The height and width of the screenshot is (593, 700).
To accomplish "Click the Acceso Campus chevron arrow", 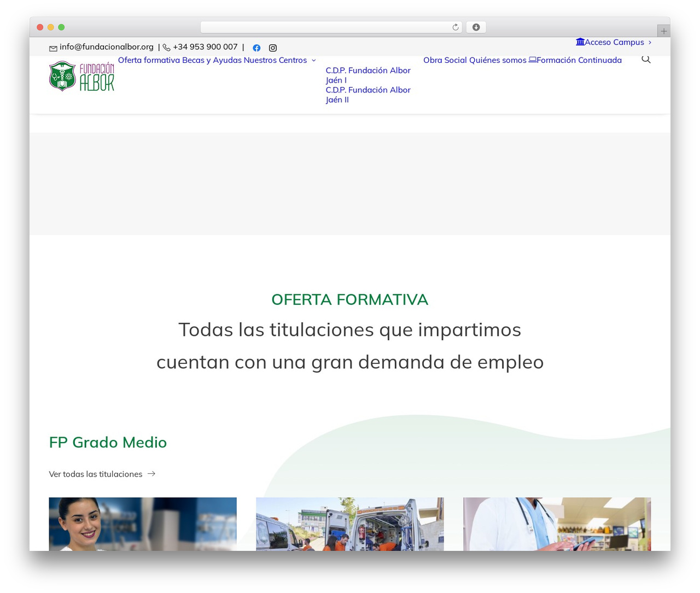I will click(x=650, y=42).
